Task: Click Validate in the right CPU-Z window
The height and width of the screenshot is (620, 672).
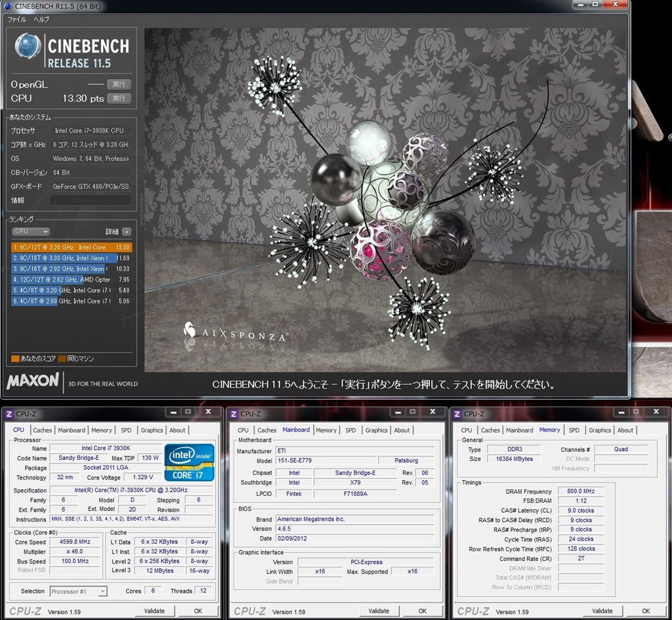Action: click(x=602, y=611)
